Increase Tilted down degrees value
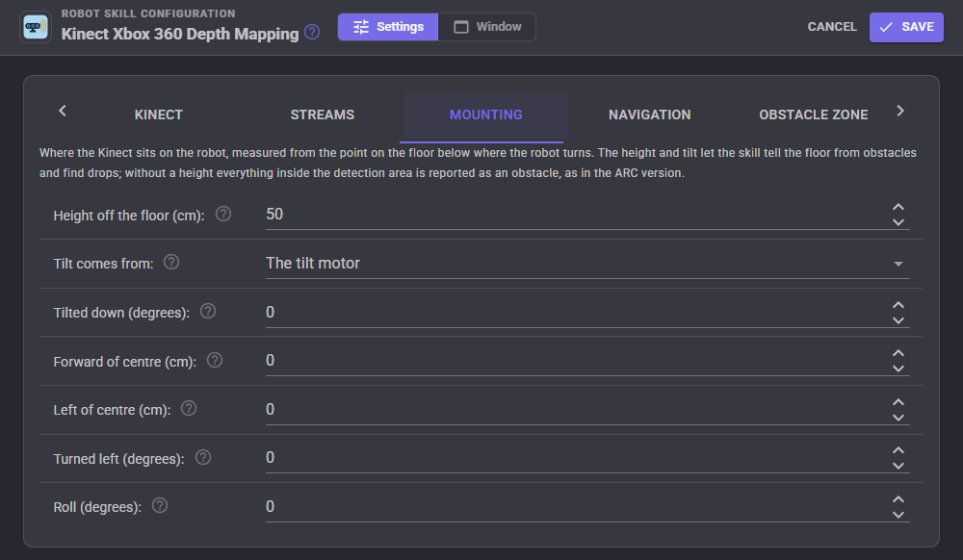This screenshot has width=963, height=560. tap(898, 305)
